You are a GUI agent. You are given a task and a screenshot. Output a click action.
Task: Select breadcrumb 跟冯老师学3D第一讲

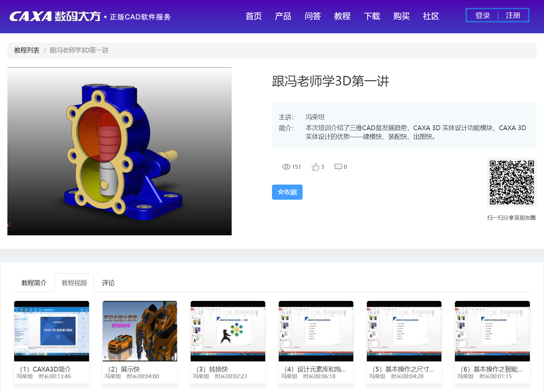coord(79,50)
